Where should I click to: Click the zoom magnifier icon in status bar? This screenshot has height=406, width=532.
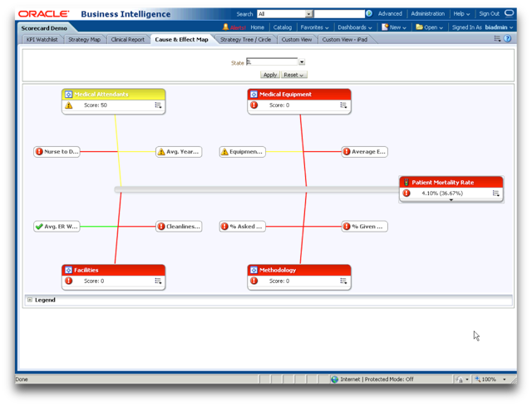click(x=477, y=379)
